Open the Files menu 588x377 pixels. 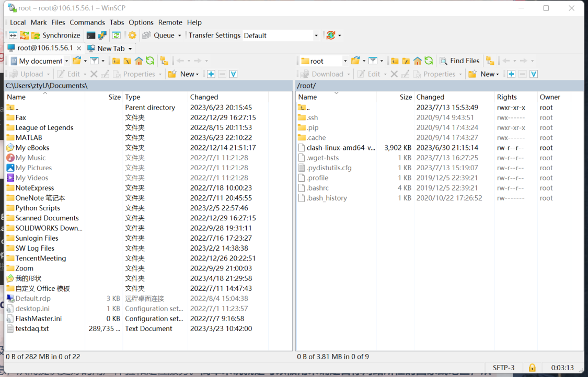coord(58,22)
